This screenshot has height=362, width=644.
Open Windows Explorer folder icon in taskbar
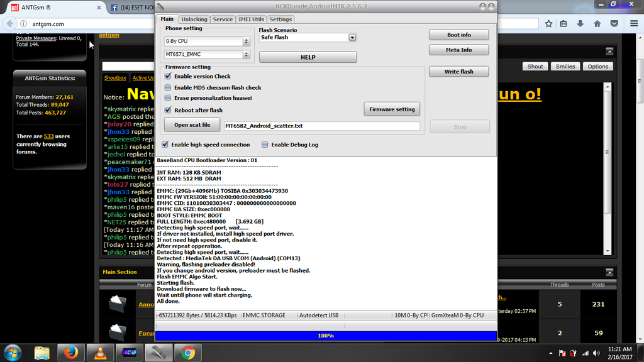point(42,352)
